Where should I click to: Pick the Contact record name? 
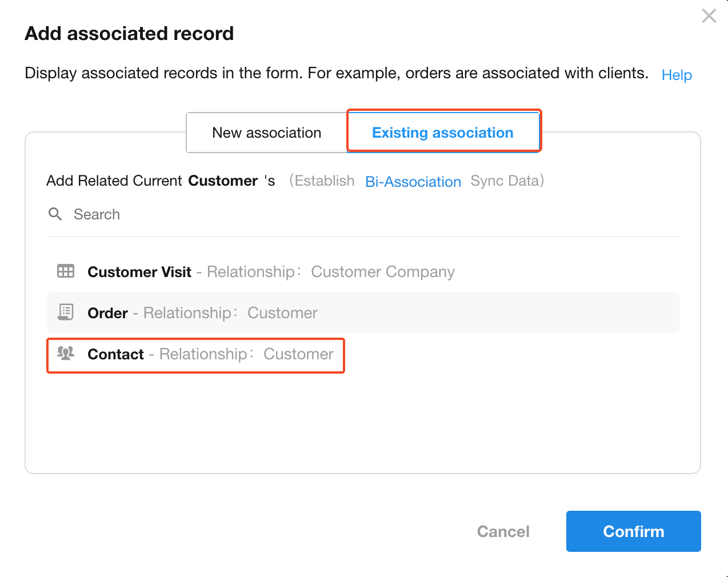click(x=115, y=354)
